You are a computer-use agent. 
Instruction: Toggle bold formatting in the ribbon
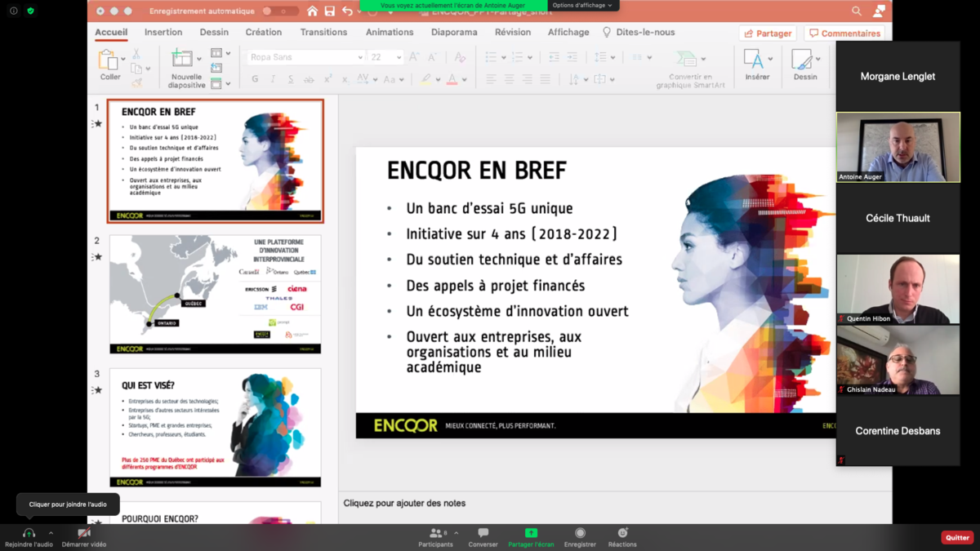pos(255,79)
